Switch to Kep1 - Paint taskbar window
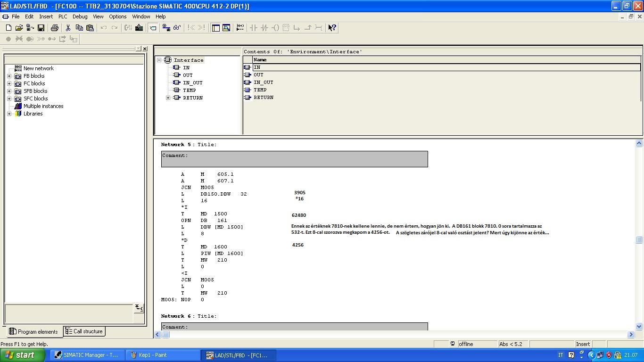644x362 pixels. (163, 355)
